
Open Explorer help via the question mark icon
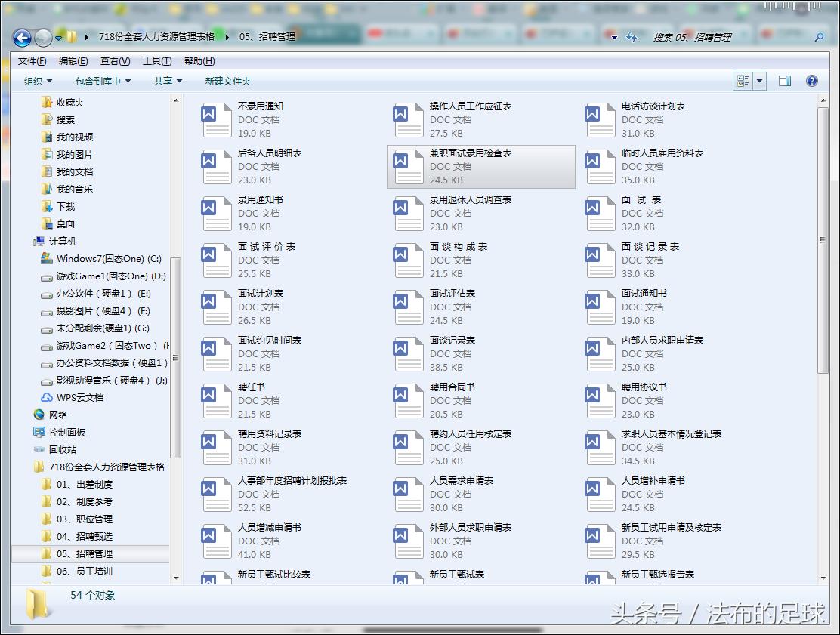tap(811, 81)
